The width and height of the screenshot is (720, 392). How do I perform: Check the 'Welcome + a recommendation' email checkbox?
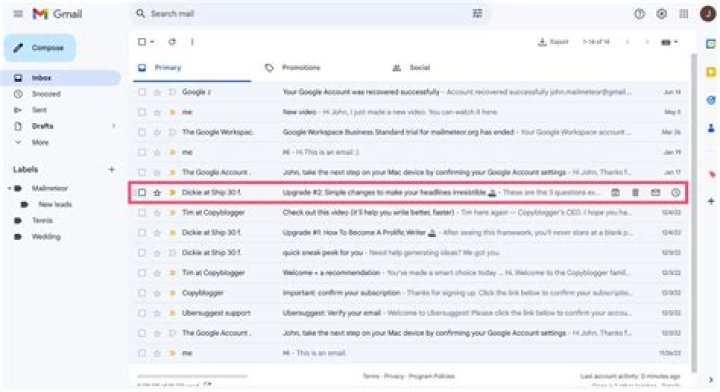click(x=142, y=273)
